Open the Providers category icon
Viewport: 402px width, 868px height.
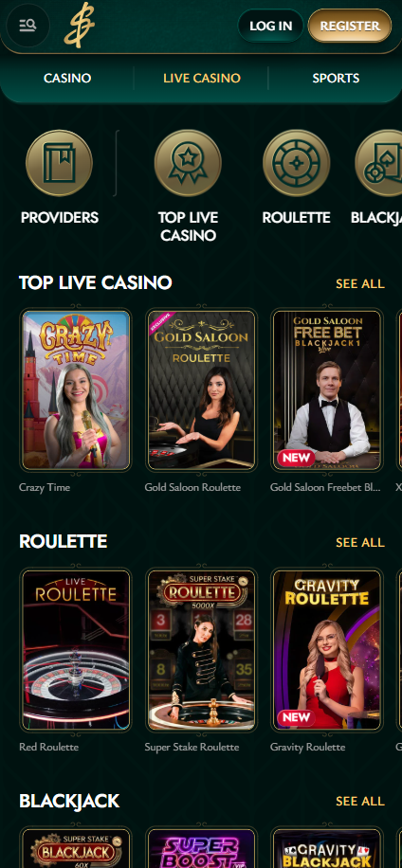59,163
